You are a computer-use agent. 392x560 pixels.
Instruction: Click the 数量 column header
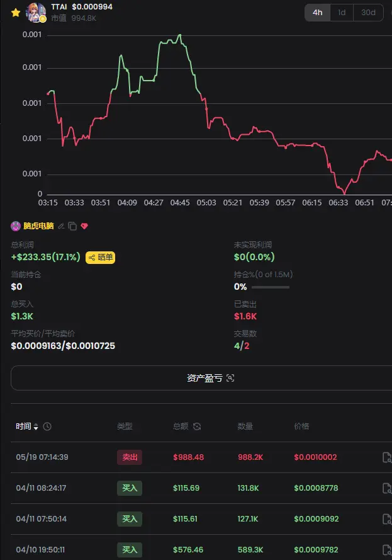245,426
